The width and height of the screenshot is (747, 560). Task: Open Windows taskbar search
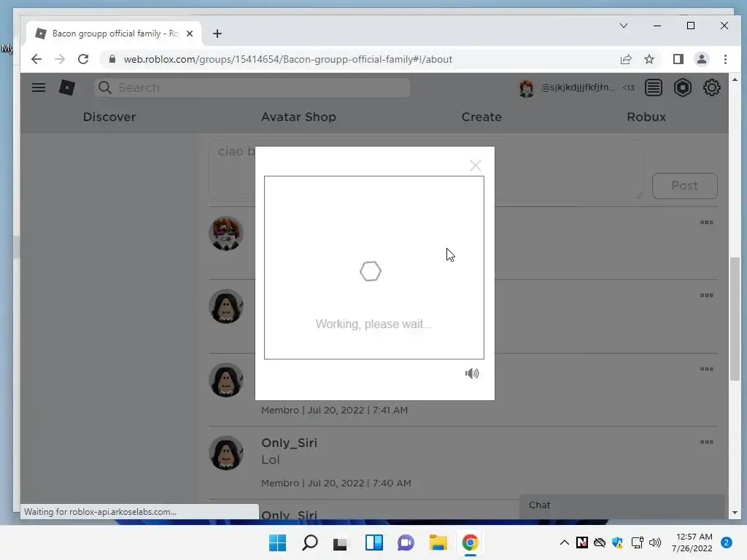click(309, 542)
